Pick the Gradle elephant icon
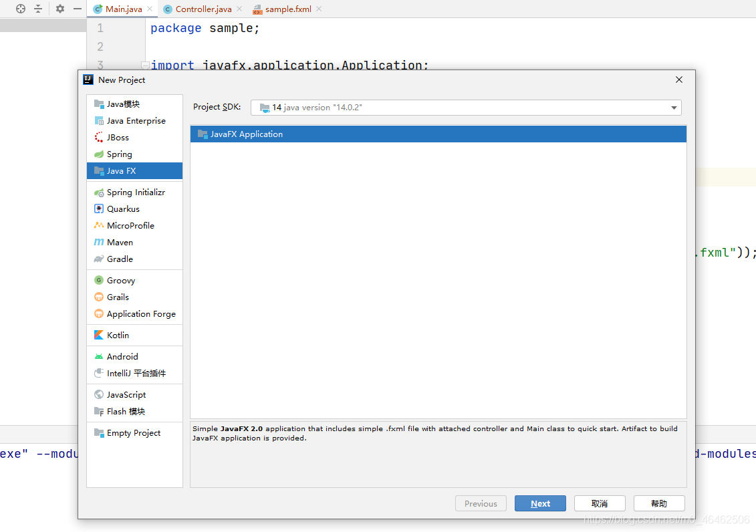 99,259
